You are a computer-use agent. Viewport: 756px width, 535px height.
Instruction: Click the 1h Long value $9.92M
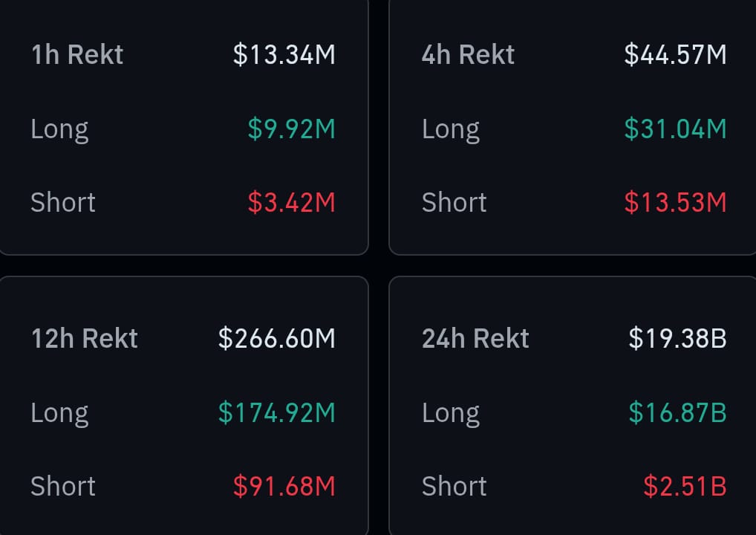[x=291, y=129]
